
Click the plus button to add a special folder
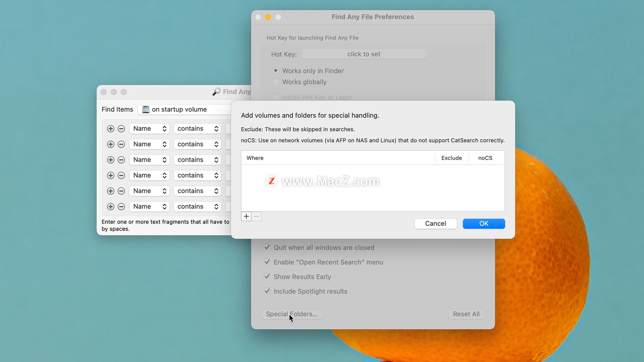pyautogui.click(x=246, y=217)
